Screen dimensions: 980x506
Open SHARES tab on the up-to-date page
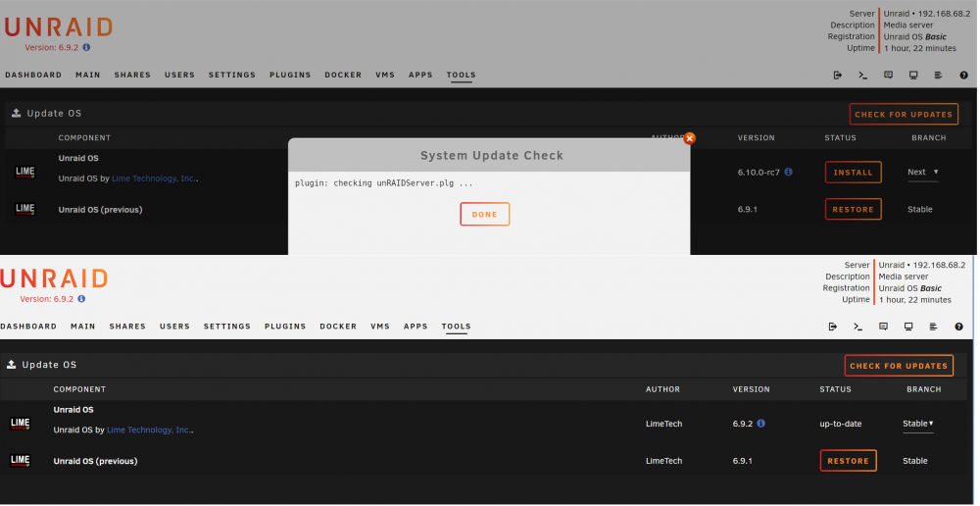pyautogui.click(x=127, y=327)
